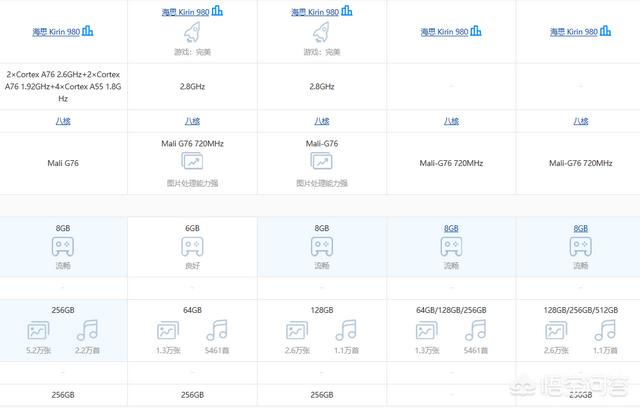
Task: Click the music note icon under 128GB/256GB/512GB storage
Action: [605, 330]
